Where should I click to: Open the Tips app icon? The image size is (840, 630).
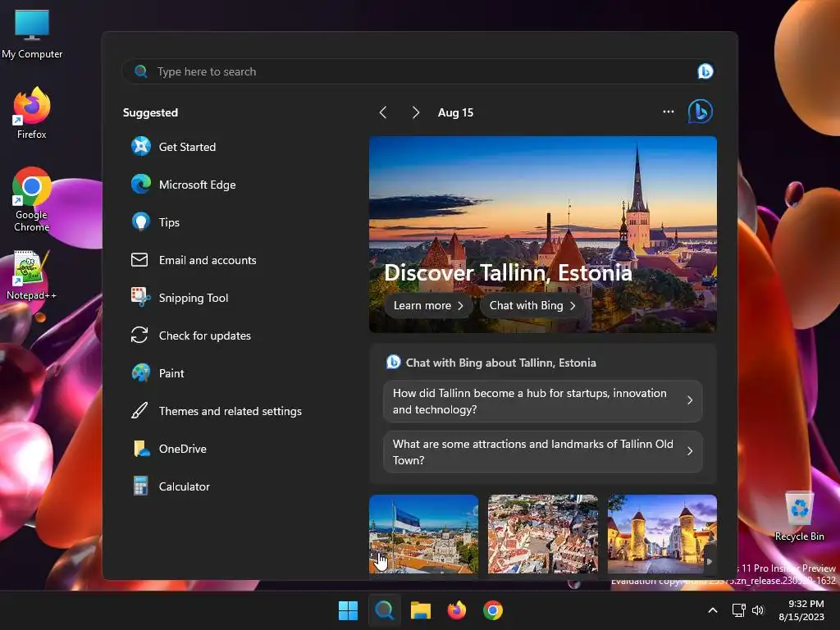141,221
